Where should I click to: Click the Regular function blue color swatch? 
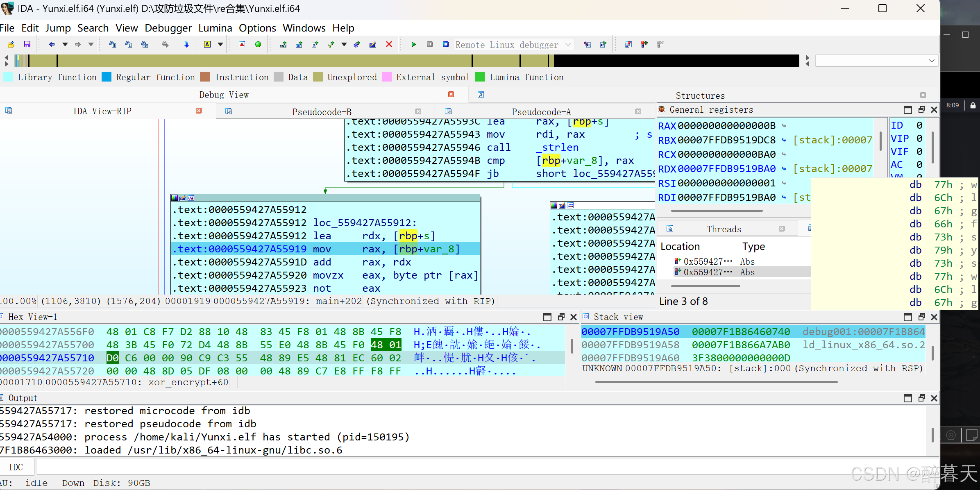tap(107, 77)
